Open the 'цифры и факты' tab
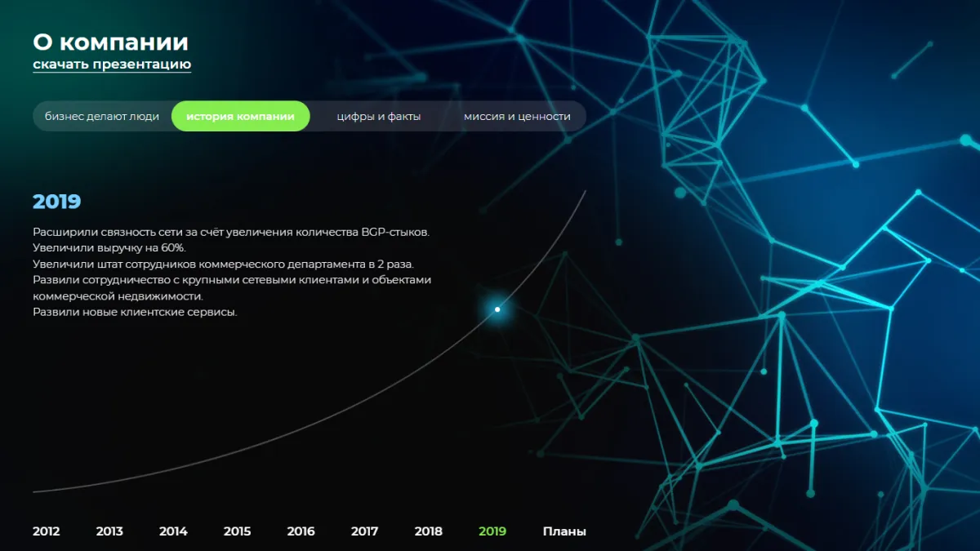Screen dimensions: 980x551 coord(378,116)
